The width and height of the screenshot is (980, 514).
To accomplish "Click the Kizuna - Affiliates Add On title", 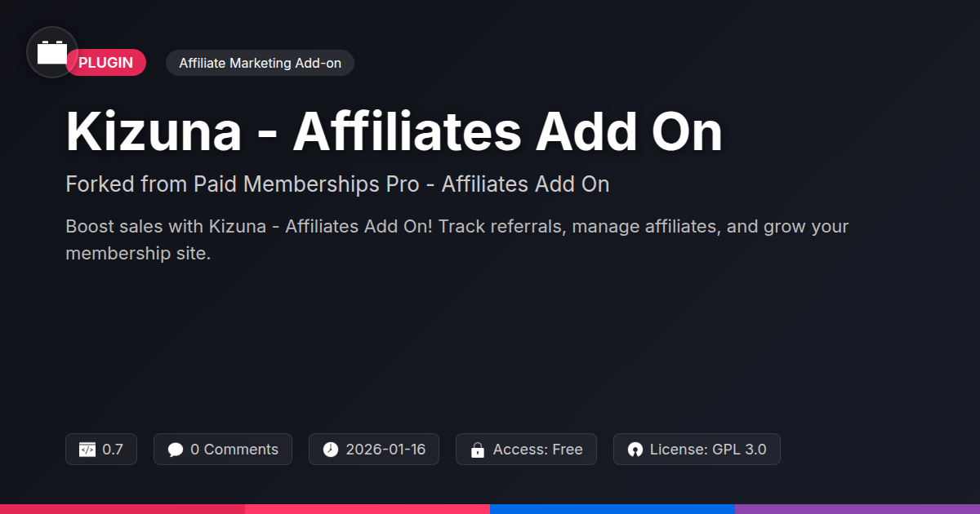I will click(394, 132).
